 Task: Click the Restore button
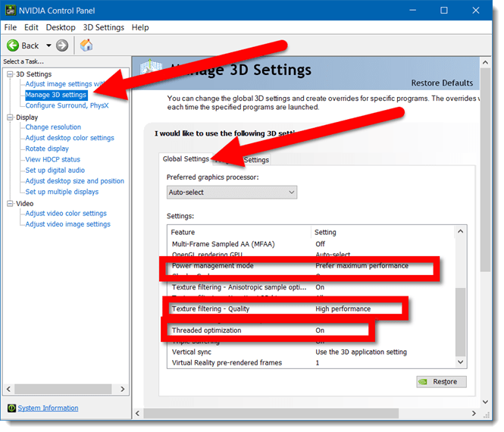[441, 382]
